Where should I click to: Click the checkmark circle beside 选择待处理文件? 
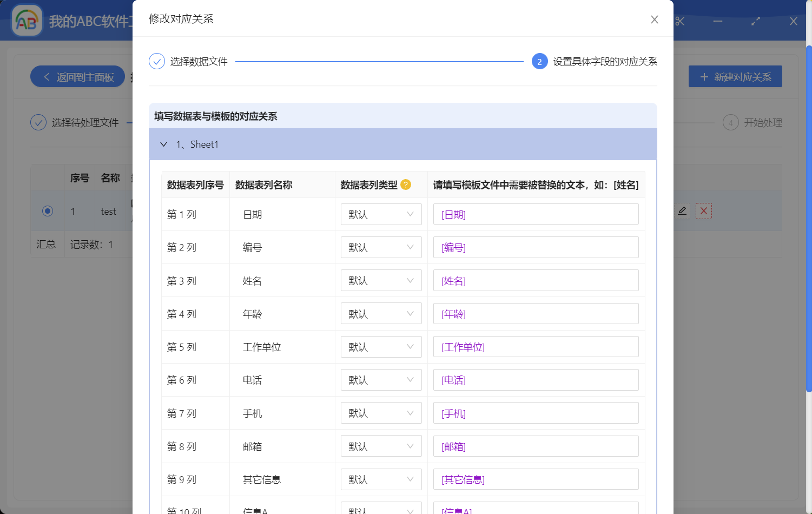click(x=38, y=122)
